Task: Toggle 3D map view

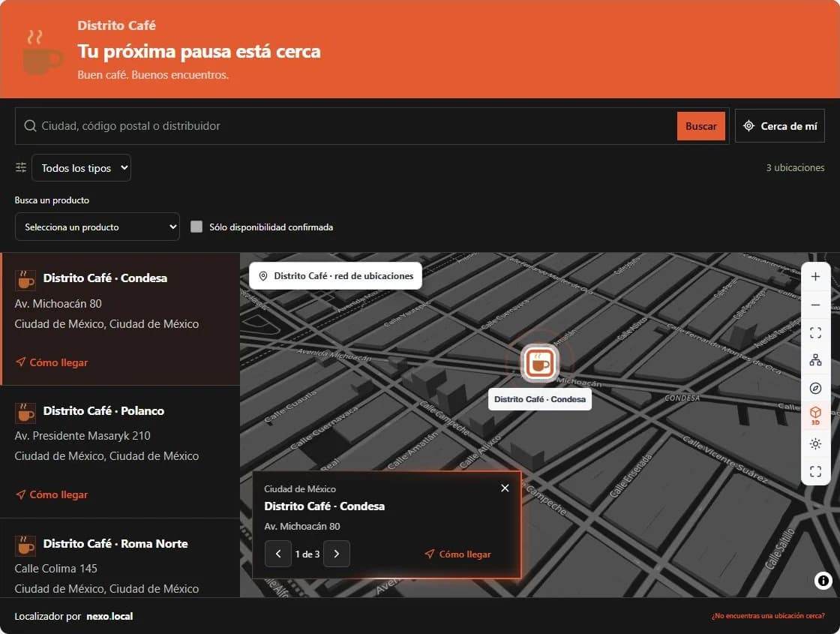Action: pyautogui.click(x=815, y=416)
